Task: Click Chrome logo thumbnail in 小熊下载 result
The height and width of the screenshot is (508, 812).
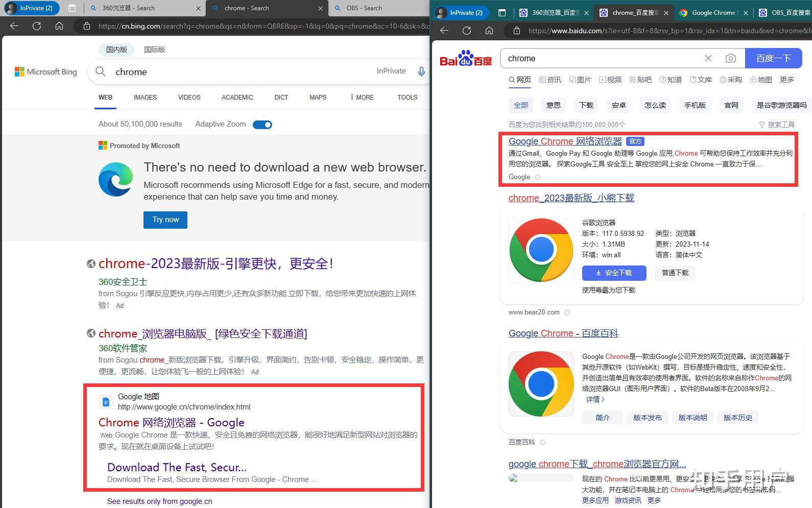Action: 541,250
